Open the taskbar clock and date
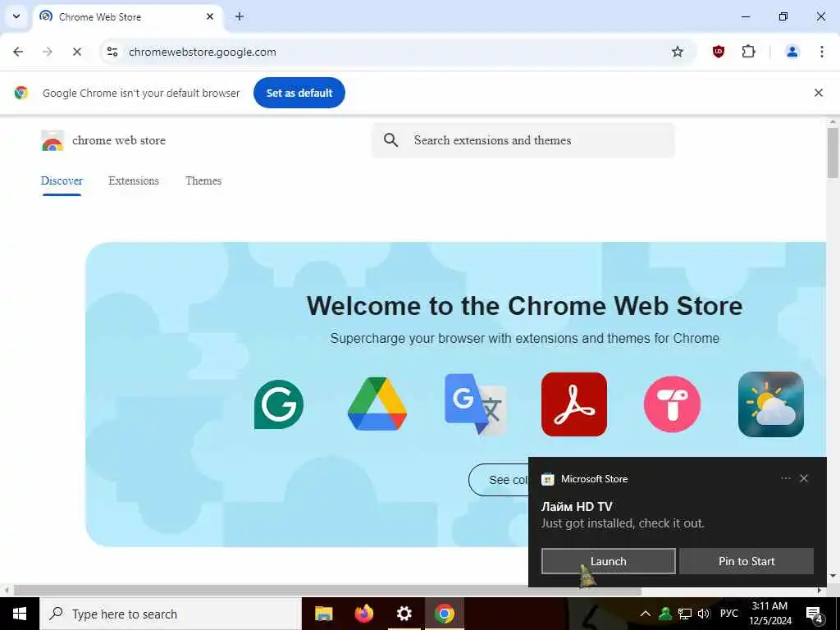The width and height of the screenshot is (840, 630). pyautogui.click(x=769, y=614)
